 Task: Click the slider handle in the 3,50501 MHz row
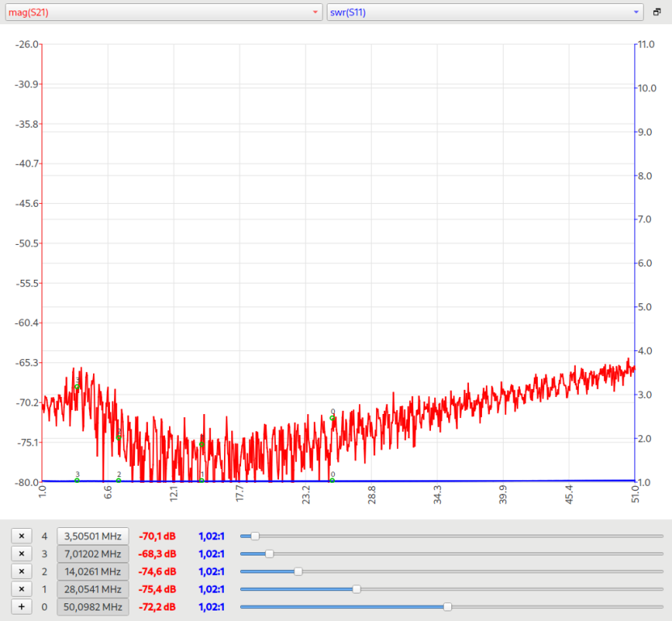(x=256, y=536)
